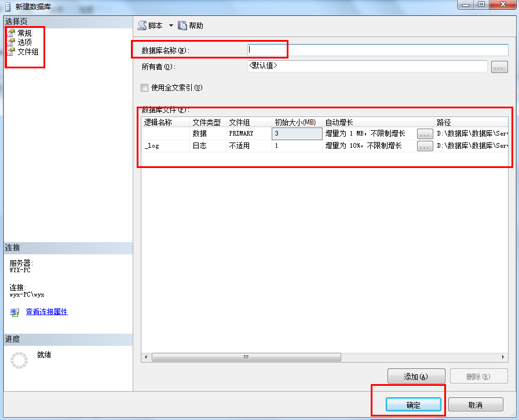Click scrollbar left arrow
Screen dimensions: 519x420
click(146, 357)
